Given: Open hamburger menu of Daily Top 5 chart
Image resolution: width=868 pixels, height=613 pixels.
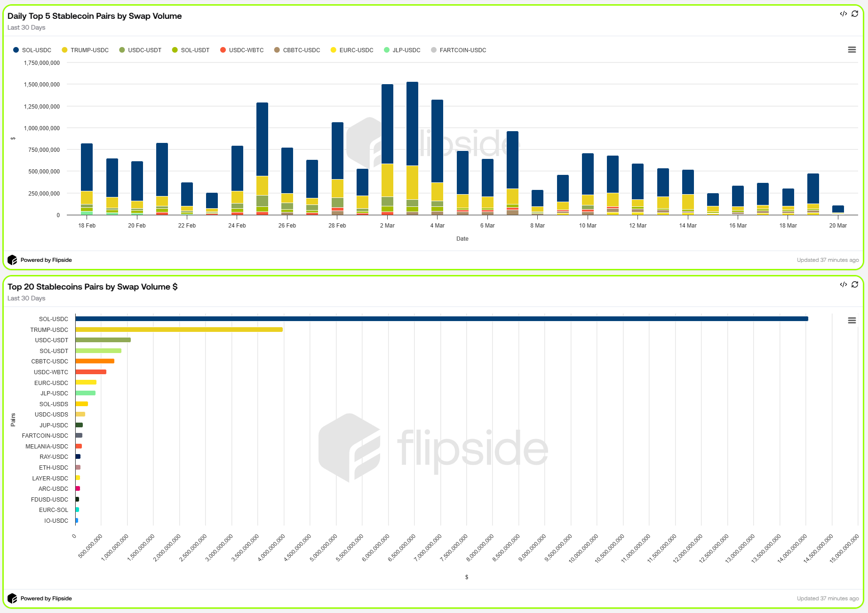Looking at the screenshot, I should [852, 50].
